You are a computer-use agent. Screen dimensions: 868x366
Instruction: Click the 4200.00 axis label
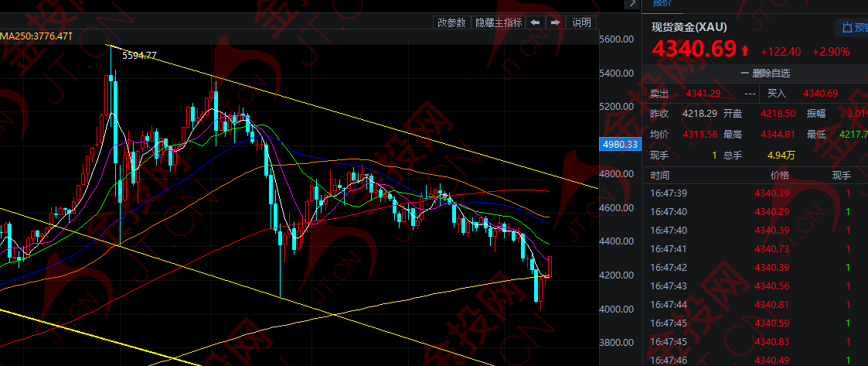[616, 275]
